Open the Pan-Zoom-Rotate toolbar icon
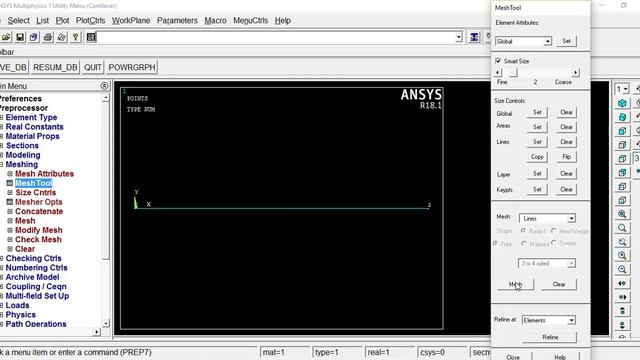This screenshot has width=640, height=360. click(x=34, y=37)
